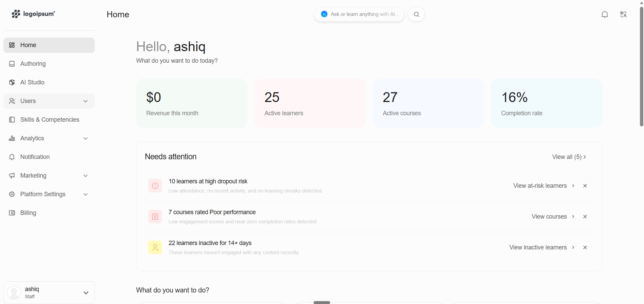Click the poor performance courses icon
This screenshot has width=644, height=304.
point(155,217)
